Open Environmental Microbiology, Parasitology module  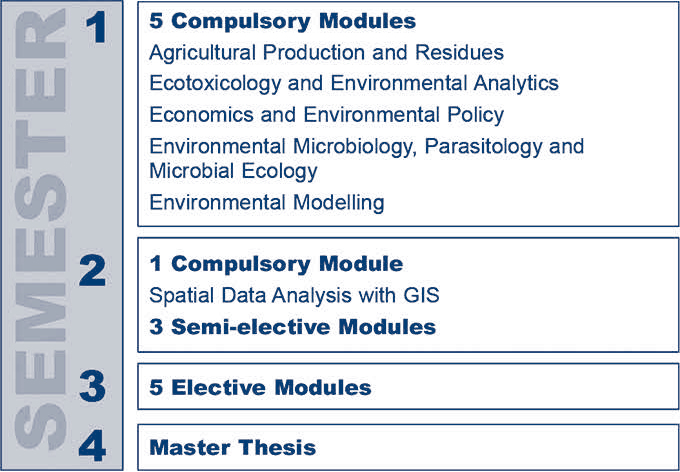click(x=366, y=146)
